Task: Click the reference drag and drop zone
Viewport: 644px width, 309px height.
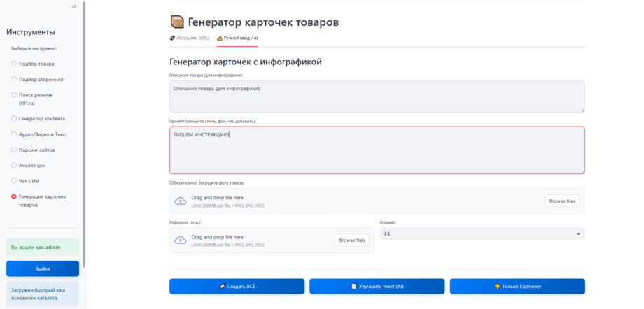Action: click(272, 240)
